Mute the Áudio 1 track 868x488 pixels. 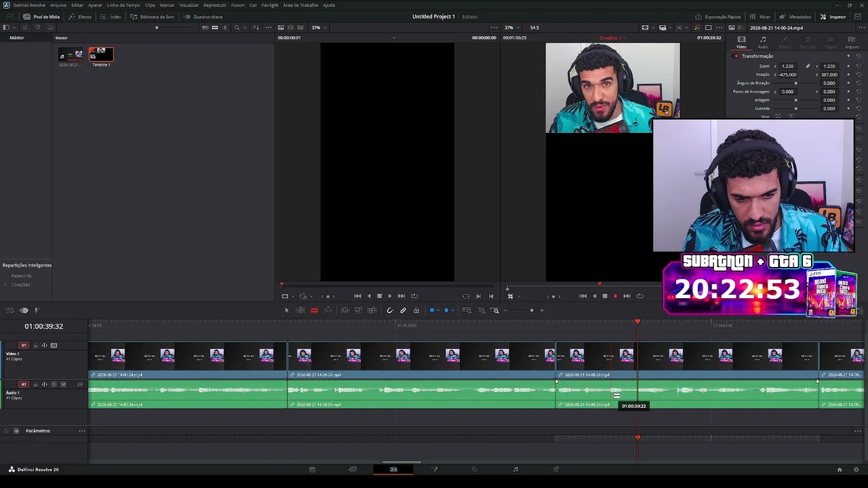(63, 384)
